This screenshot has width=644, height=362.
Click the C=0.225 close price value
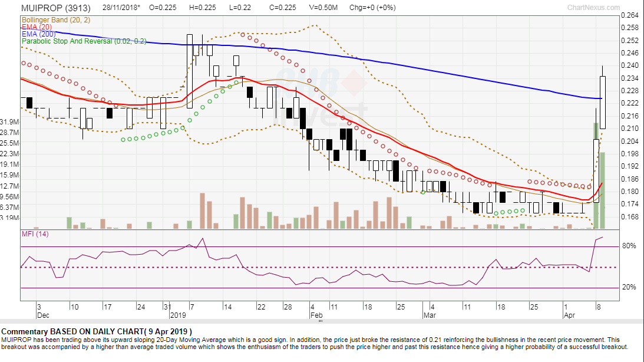(283, 8)
